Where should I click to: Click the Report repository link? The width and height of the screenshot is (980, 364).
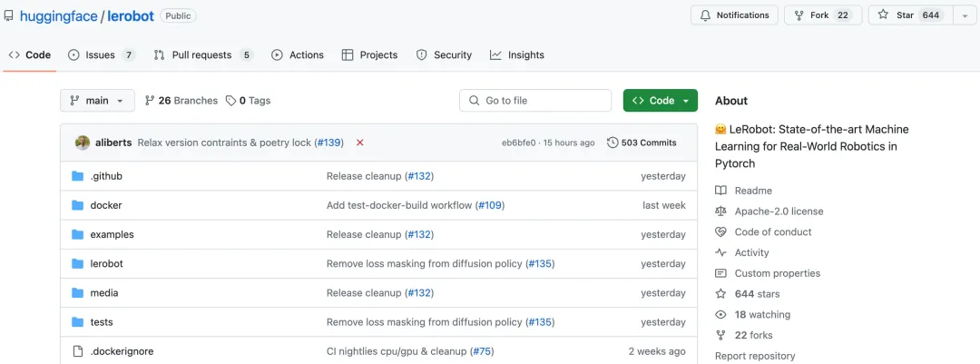(x=755, y=356)
